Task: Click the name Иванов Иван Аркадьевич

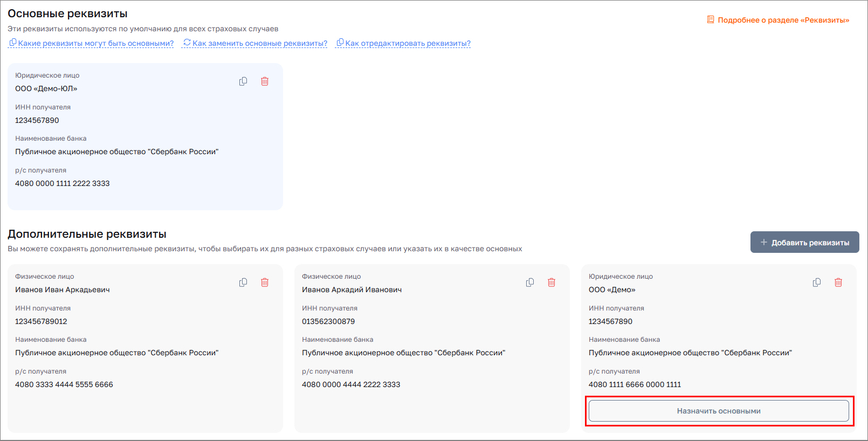Action: [63, 290]
